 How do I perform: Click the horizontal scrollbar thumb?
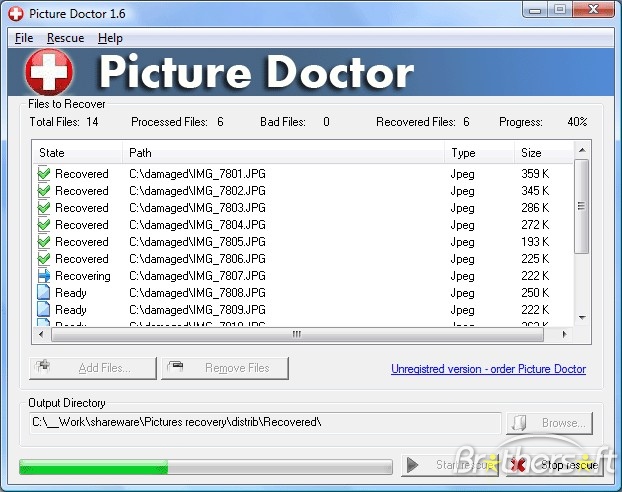pyautogui.click(x=297, y=334)
